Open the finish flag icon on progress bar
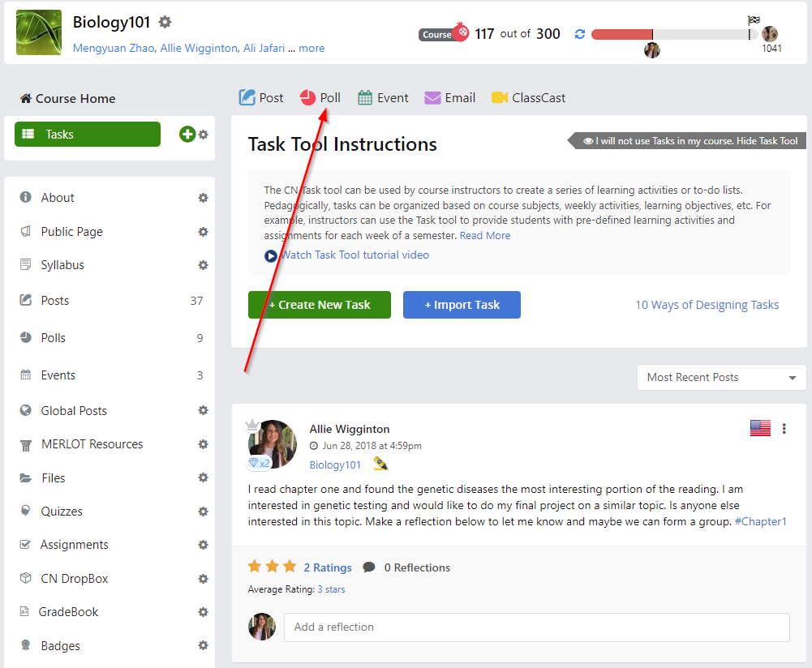Viewport: 812px width, 668px height. pyautogui.click(x=754, y=20)
